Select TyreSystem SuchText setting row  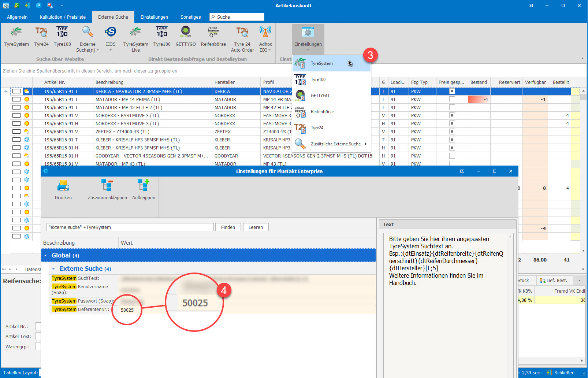coord(212,278)
